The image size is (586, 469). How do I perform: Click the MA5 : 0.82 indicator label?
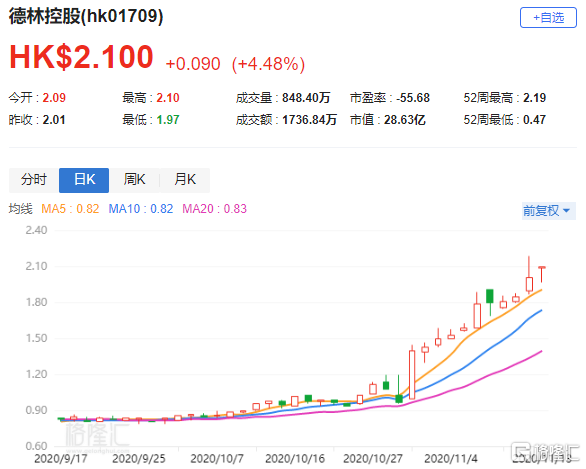pos(70,209)
